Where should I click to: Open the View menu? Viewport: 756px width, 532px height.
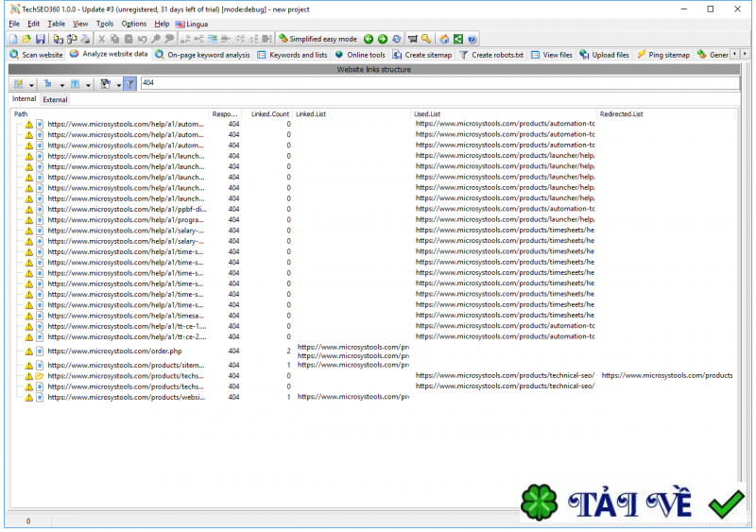(x=80, y=24)
